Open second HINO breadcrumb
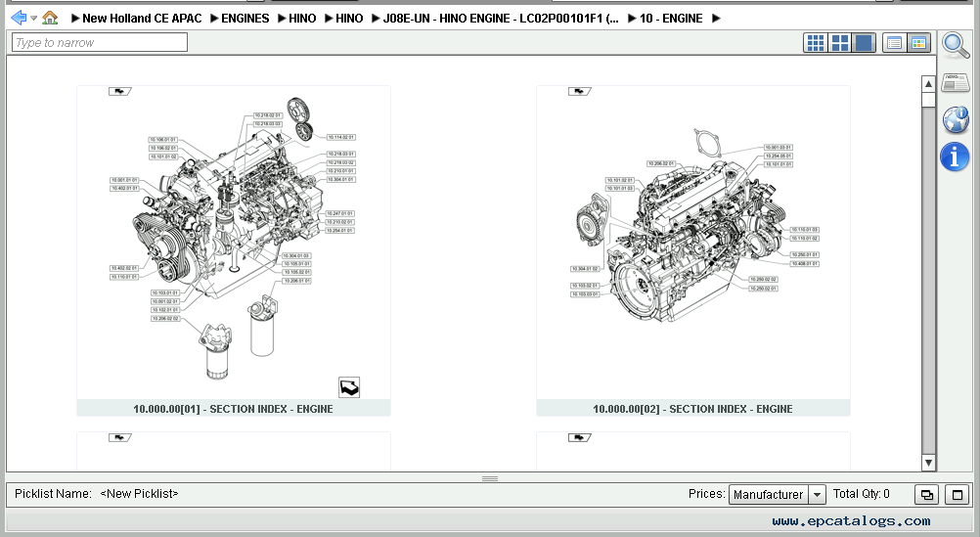Viewport: 980px width, 537px height. pos(349,19)
